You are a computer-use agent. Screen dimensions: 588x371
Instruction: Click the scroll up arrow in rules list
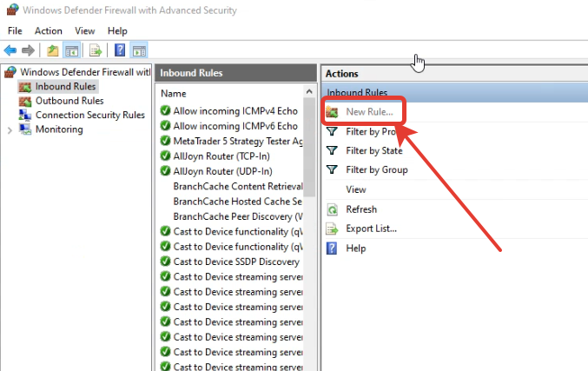pos(309,91)
